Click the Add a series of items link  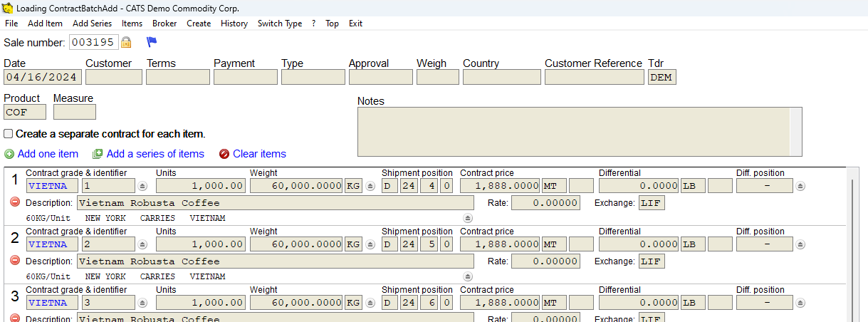coord(155,154)
